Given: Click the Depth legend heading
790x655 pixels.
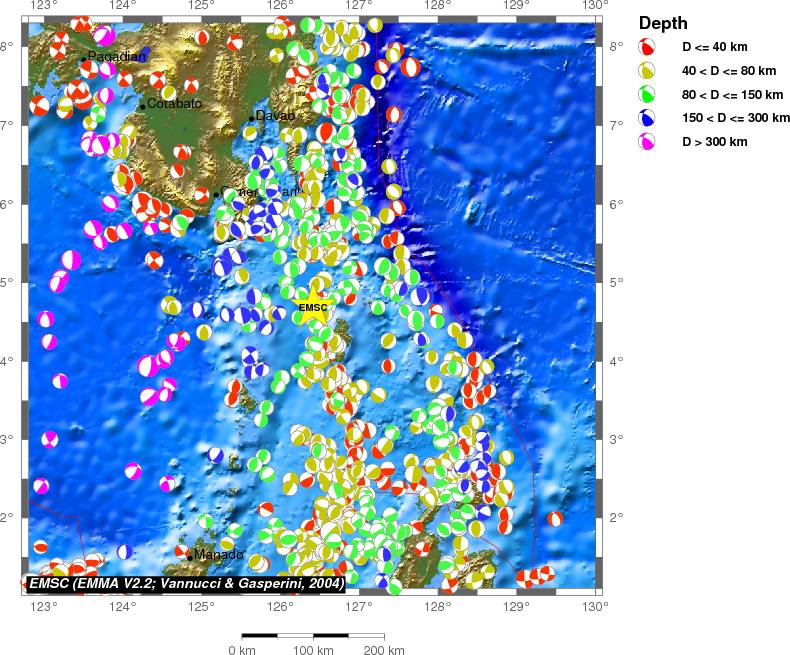Looking at the screenshot, I should click(x=663, y=24).
